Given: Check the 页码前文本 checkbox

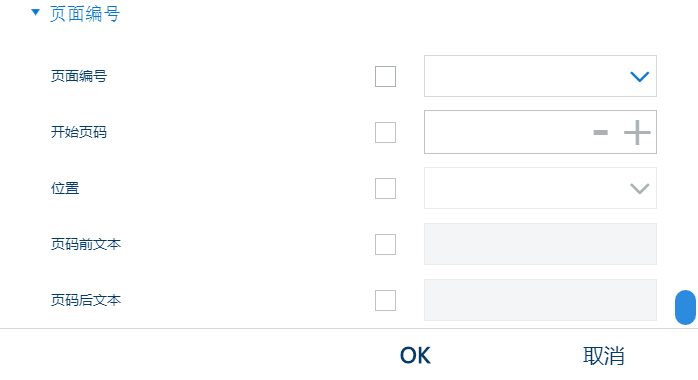Looking at the screenshot, I should click(386, 244).
